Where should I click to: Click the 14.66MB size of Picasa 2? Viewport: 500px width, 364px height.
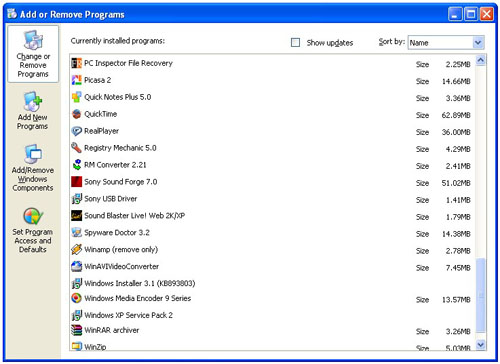(456, 81)
